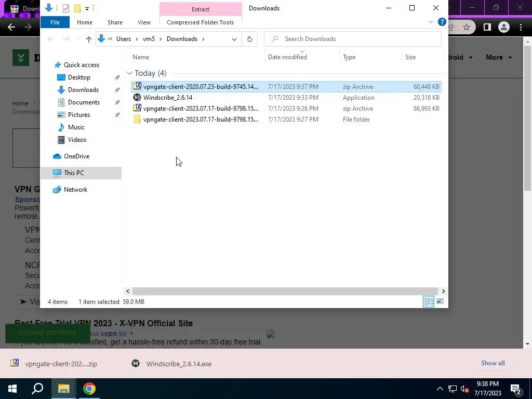Go up one folder level arrow
Screen dimensions: 532x399
(x=88, y=39)
